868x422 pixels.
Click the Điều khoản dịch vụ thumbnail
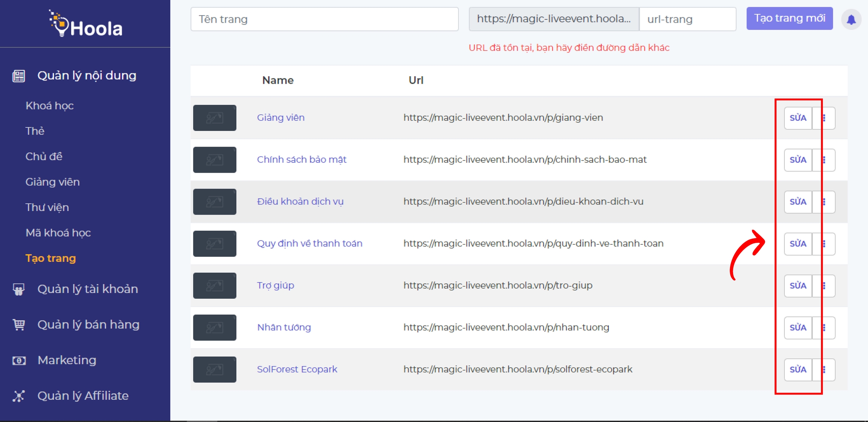[x=215, y=202]
